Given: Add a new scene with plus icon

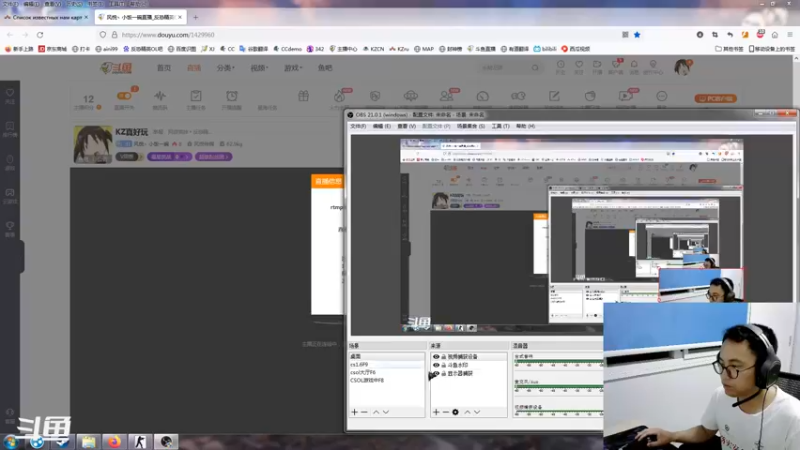Looking at the screenshot, I should [x=354, y=412].
